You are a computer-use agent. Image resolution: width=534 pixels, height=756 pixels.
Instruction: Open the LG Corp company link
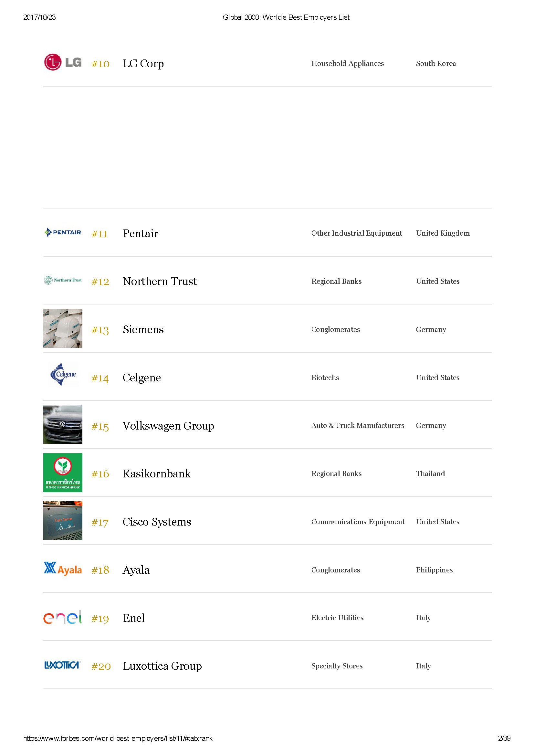[x=143, y=64]
